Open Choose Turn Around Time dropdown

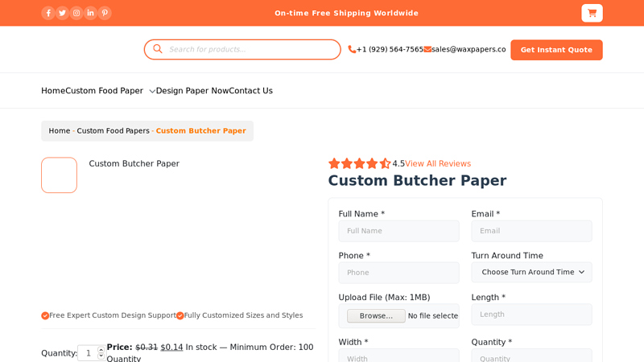point(531,272)
